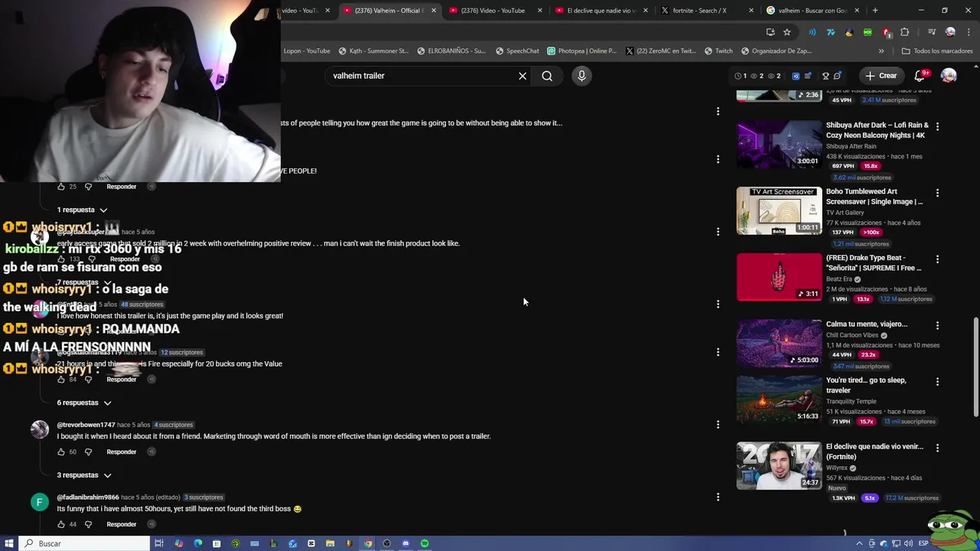
Task: Open a new browser tab
Action: pos(875,11)
